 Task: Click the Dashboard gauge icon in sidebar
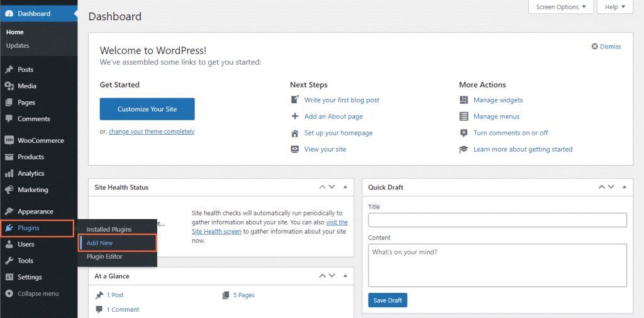pos(9,14)
